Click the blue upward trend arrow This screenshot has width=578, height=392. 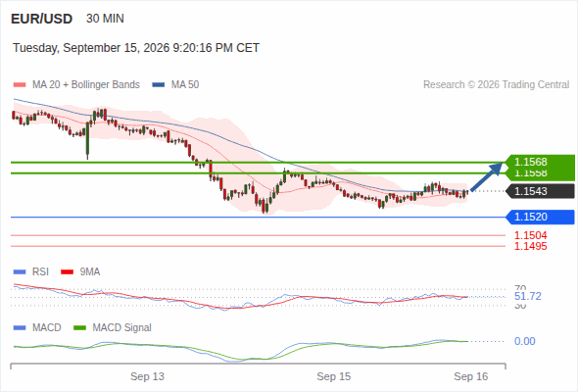[487, 176]
